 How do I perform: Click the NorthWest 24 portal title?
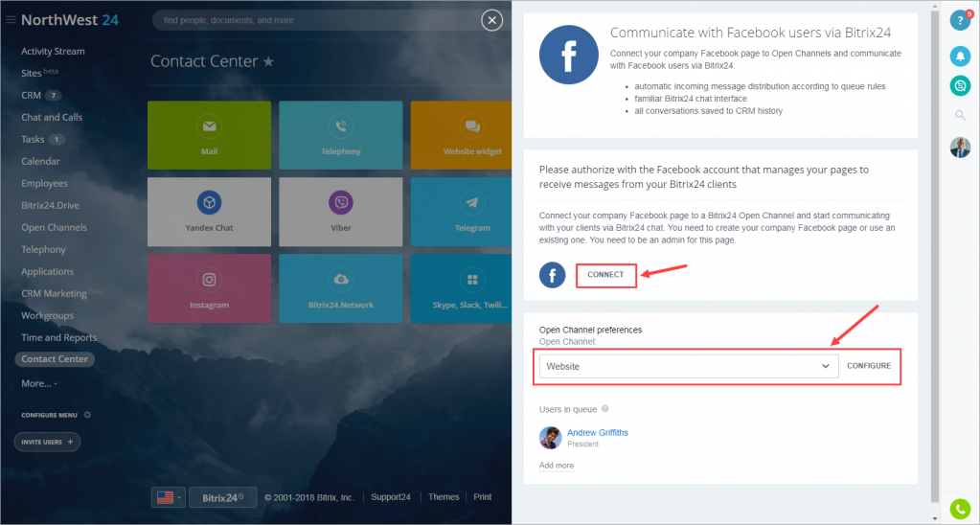70,20
